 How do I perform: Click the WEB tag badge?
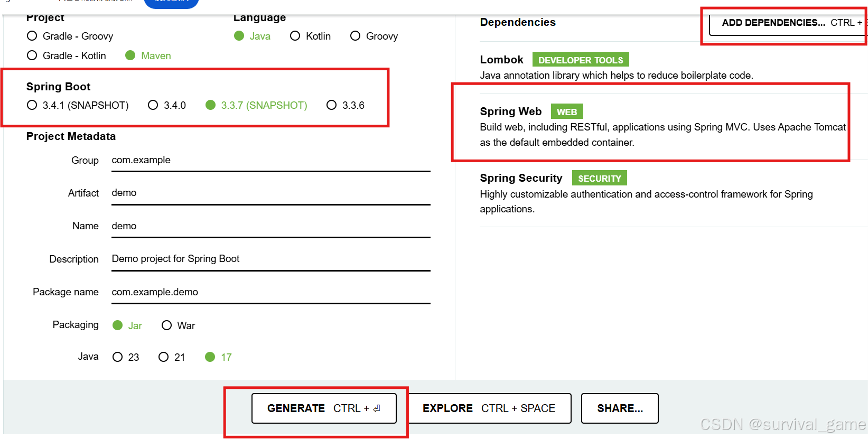pos(567,111)
